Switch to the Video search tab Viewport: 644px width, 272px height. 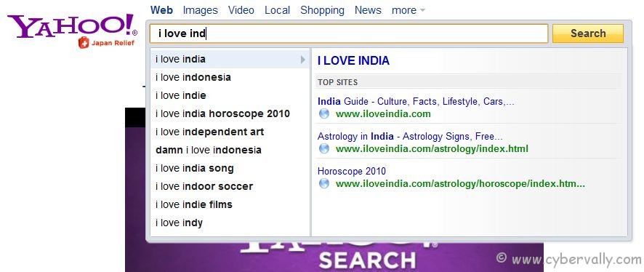point(241,10)
